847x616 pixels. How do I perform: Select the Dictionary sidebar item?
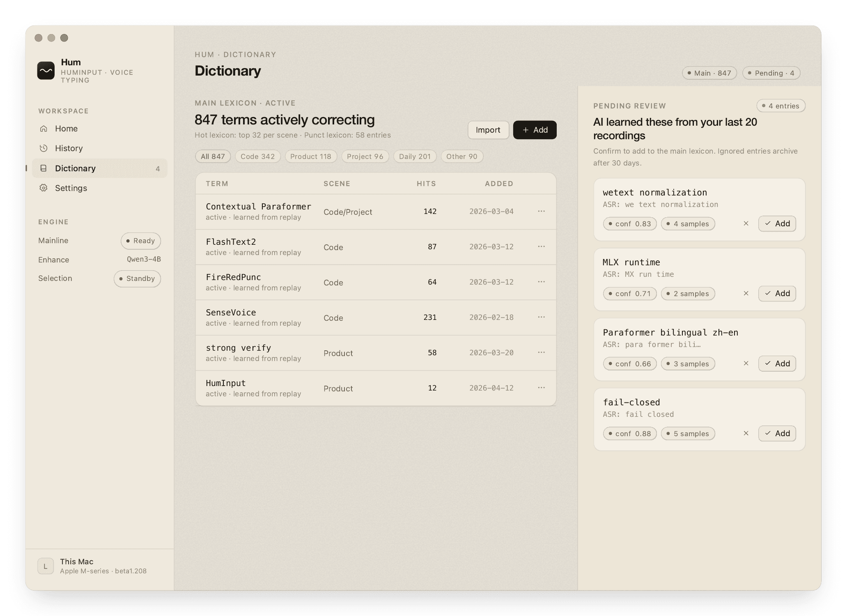pos(100,168)
